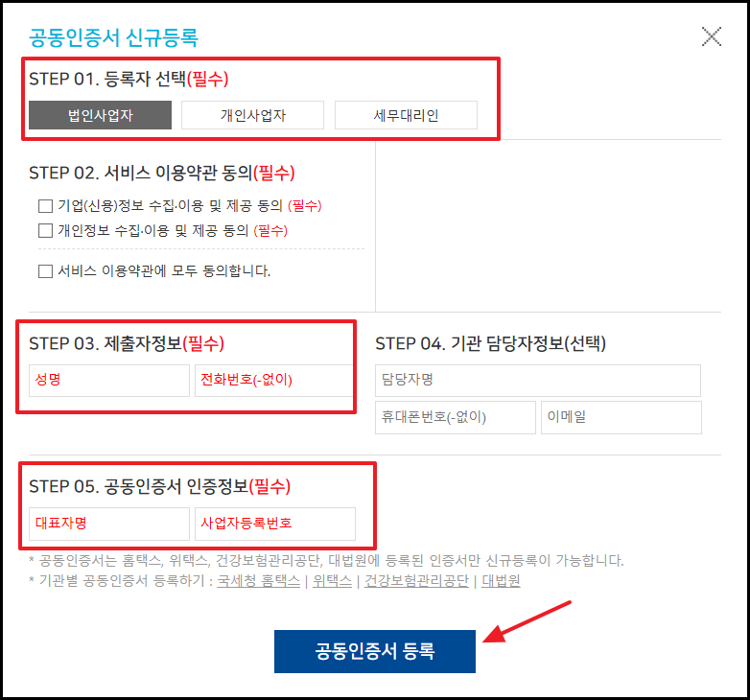Click the 공동인증서 신규등록 title text
This screenshot has height=700, width=750.
point(113,37)
